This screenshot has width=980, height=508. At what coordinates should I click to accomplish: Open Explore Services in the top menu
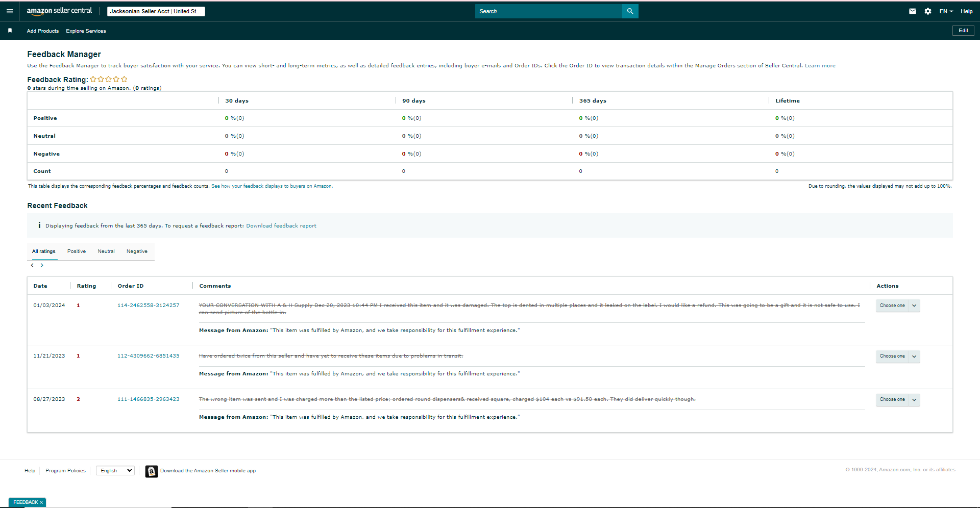[86, 31]
